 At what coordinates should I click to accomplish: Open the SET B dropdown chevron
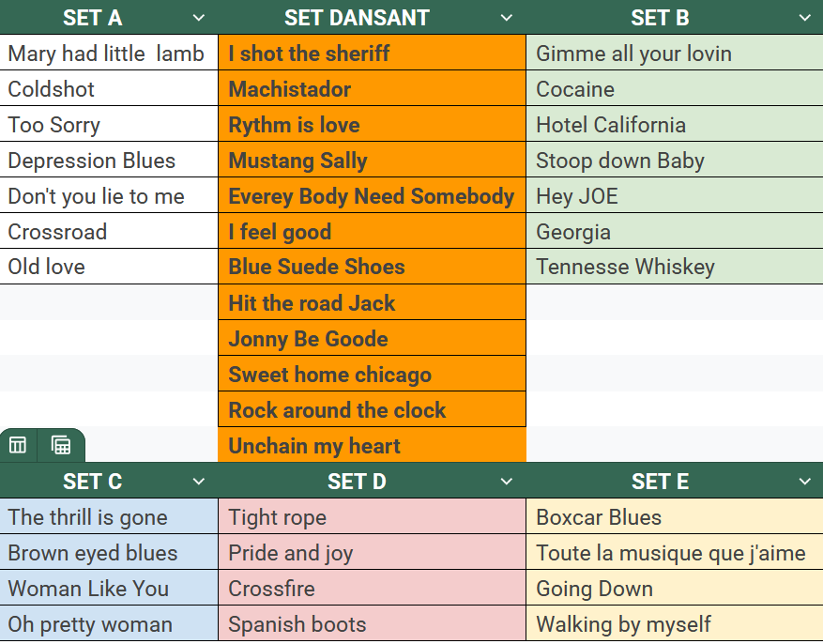click(x=804, y=18)
